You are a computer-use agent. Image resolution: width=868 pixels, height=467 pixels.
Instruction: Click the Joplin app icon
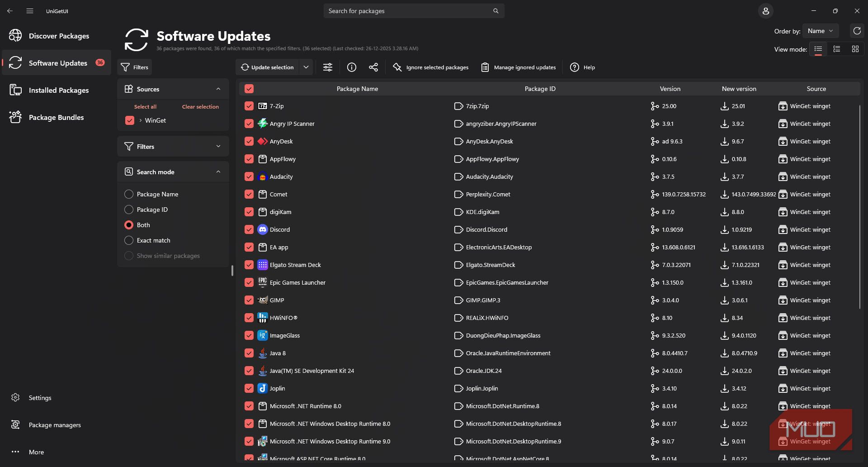263,388
